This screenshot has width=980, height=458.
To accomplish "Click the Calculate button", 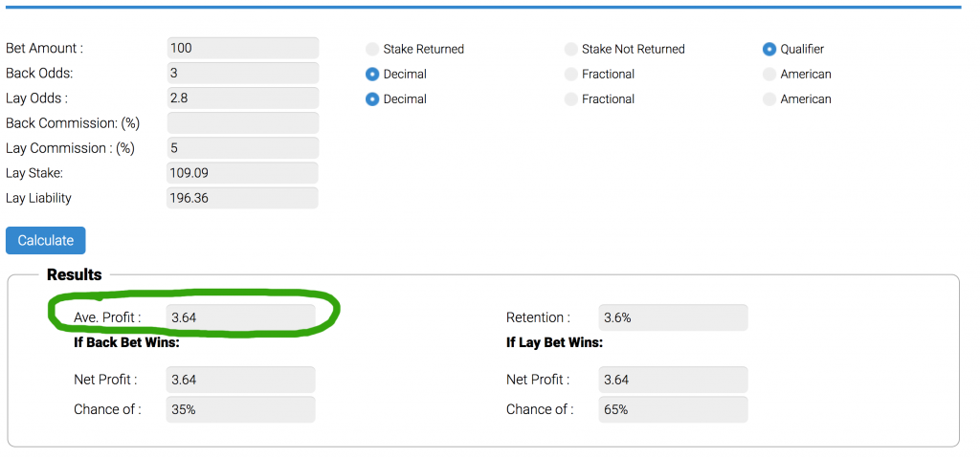I will 46,241.
